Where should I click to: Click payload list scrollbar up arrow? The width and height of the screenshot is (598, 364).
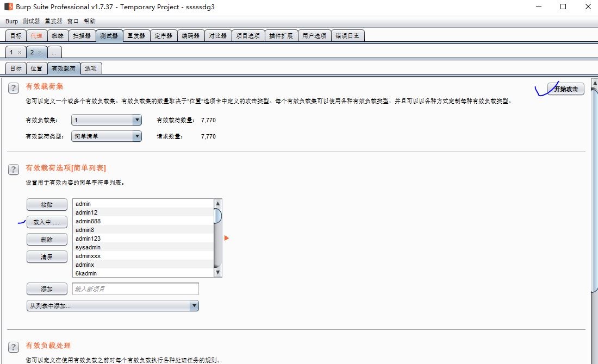(x=218, y=203)
